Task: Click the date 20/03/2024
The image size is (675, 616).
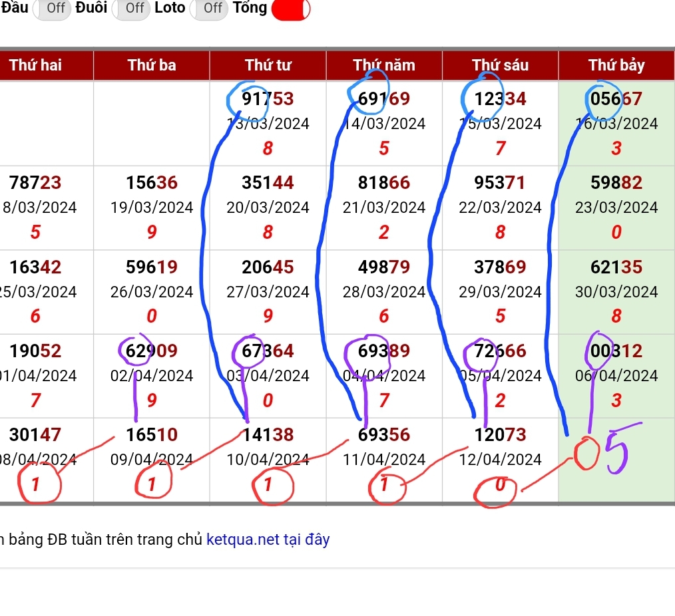Action: tap(268, 208)
